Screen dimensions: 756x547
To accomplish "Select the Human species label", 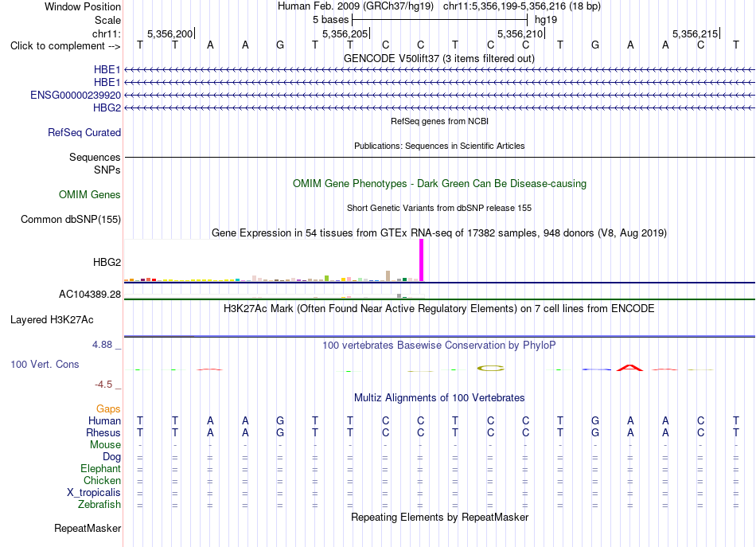I will 104,420.
